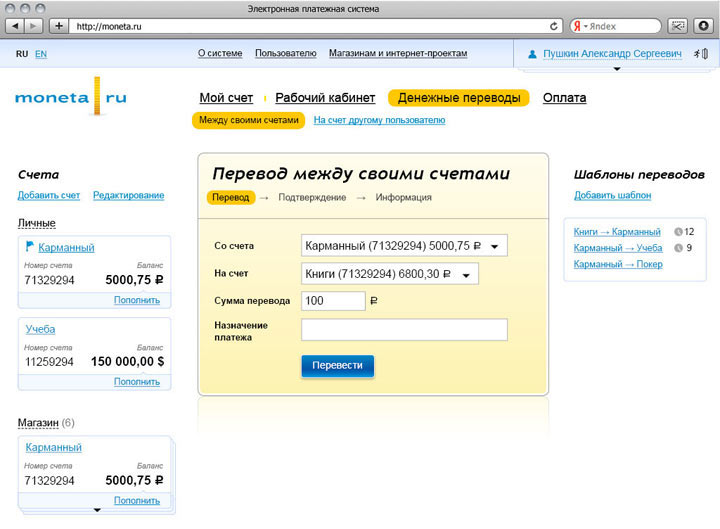This screenshot has height=529, width=720.
Task: Switch language to EN
Action: 41,54
